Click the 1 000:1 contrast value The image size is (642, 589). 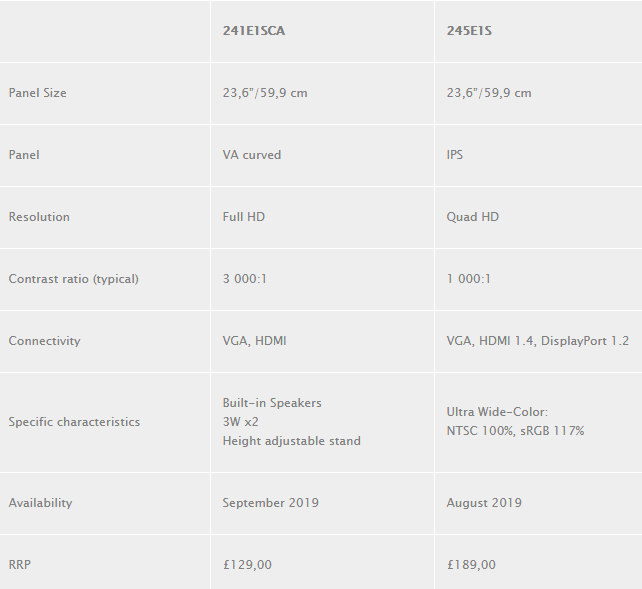point(469,279)
